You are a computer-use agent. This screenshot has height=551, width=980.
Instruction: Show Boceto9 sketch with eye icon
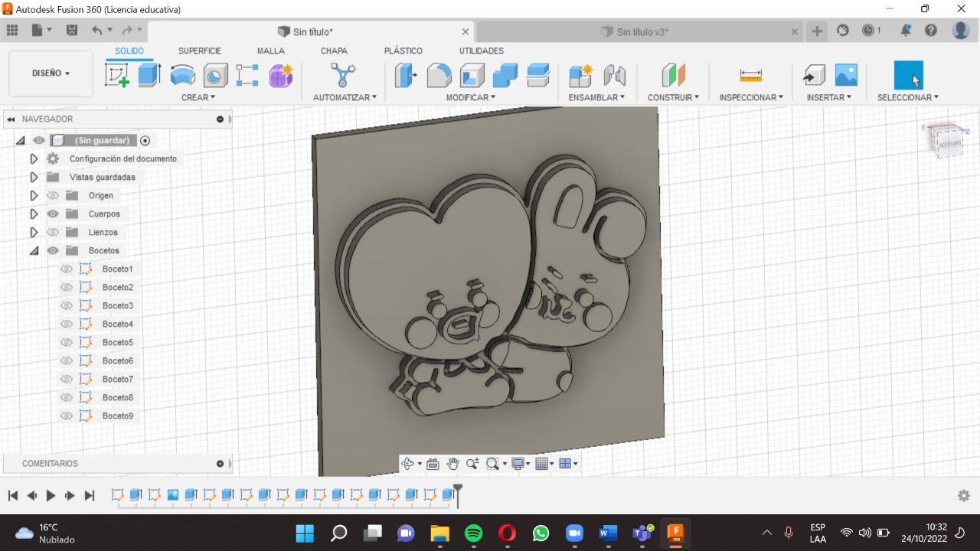[67, 416]
